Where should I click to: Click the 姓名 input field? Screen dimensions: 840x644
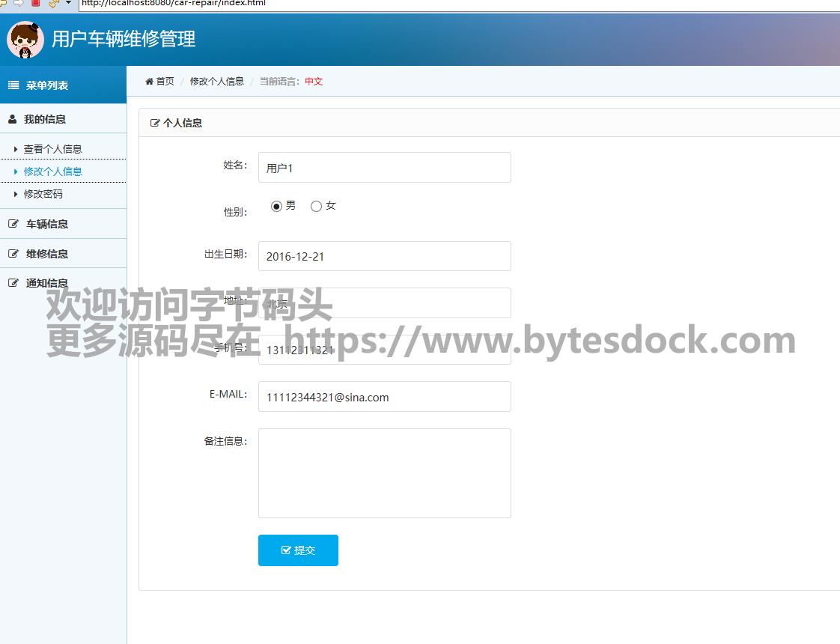click(384, 168)
